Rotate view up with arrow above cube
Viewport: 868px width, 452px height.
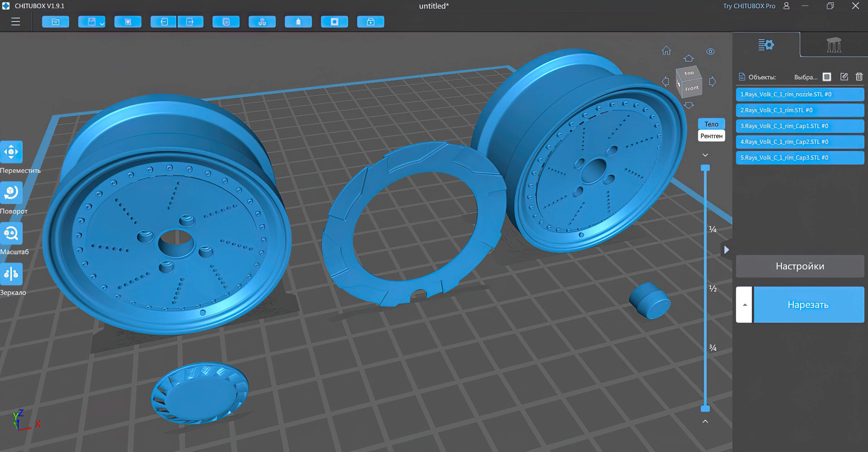pos(689,58)
